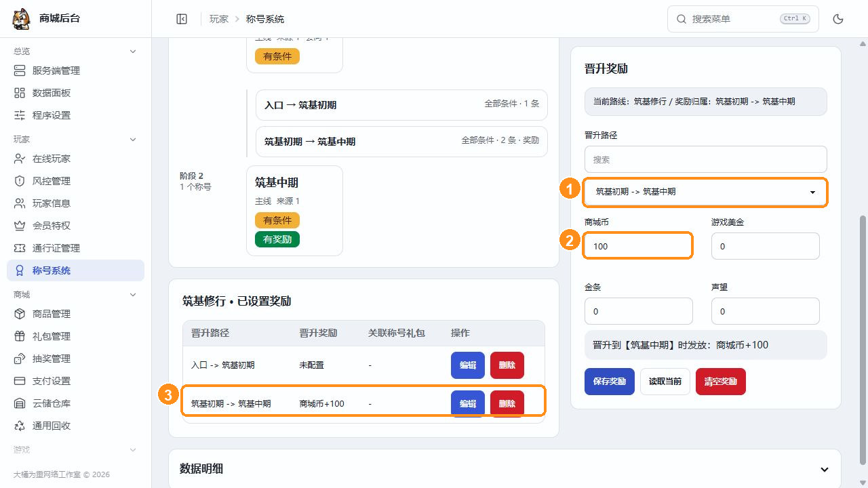Click 有条件 tag in 筑基中期 card

point(277,220)
